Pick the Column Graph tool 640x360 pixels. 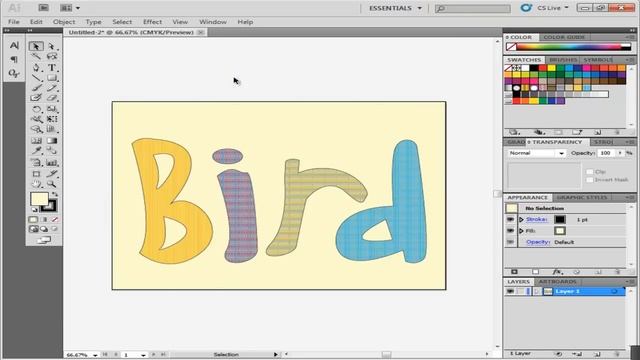tap(51, 162)
